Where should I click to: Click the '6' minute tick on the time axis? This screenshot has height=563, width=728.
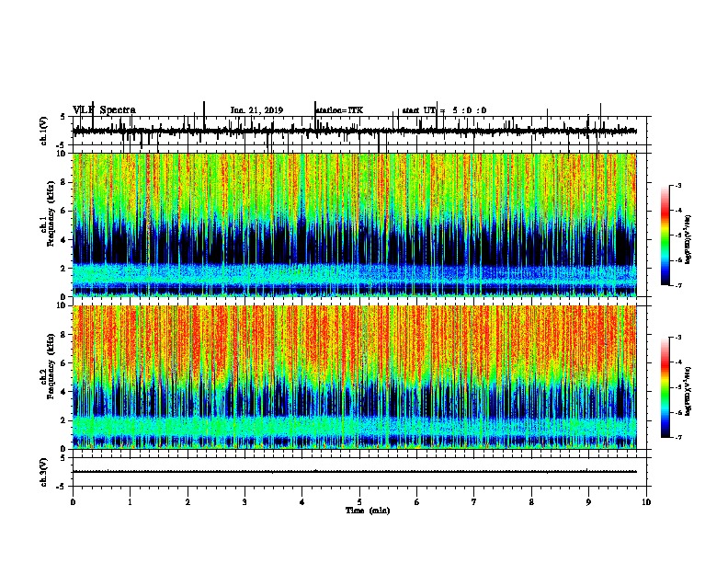coord(417,502)
